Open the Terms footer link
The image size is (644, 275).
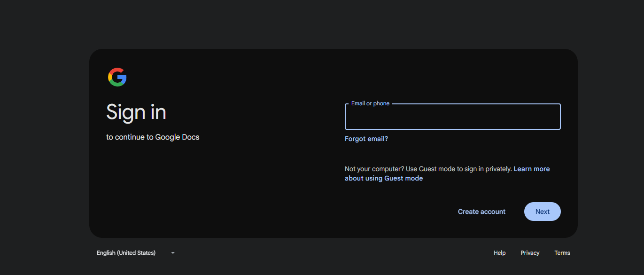pyautogui.click(x=562, y=253)
